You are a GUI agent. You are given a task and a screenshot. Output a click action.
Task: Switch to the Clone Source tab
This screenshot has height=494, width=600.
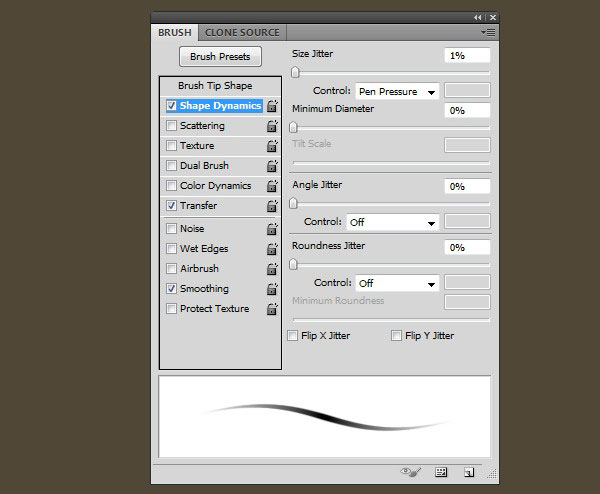pyautogui.click(x=242, y=33)
